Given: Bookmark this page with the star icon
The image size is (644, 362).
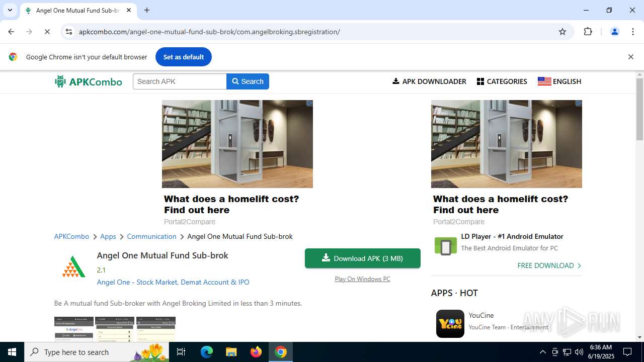Looking at the screenshot, I should coord(562,32).
